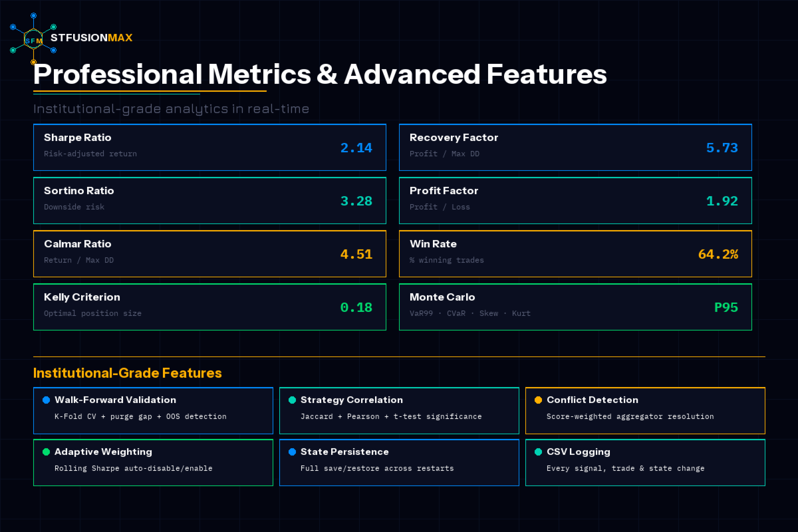
Task: Select the Sharpe Ratio metric card
Action: point(209,148)
